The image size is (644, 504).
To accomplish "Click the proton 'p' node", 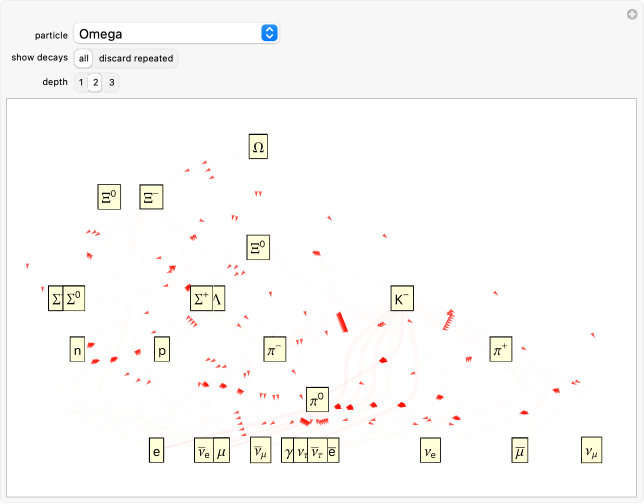I will coord(162,349).
